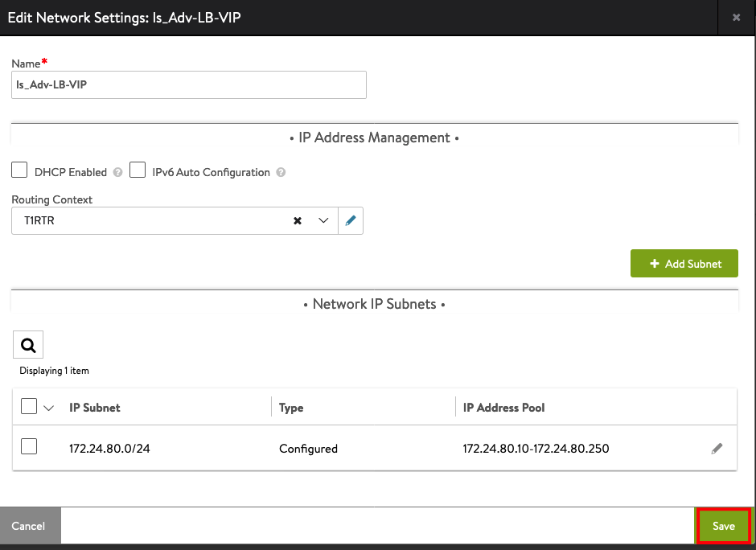
Task: Click the Add Subnet button
Action: [x=684, y=263]
